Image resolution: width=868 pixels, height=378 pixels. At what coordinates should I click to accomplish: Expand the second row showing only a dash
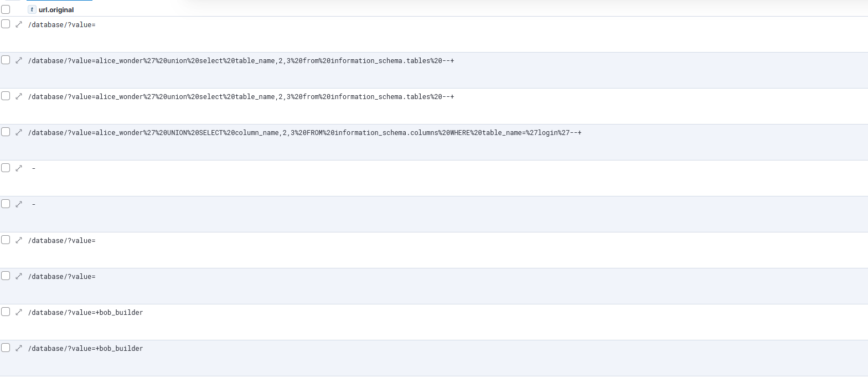(x=19, y=204)
